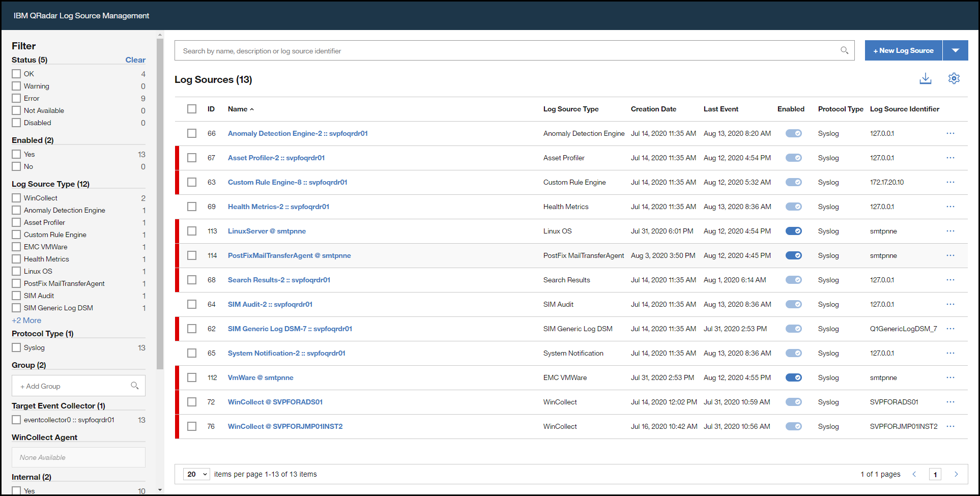The height and width of the screenshot is (496, 980).
Task: Select the Asset Profiler-2 row checkbox
Action: coord(192,158)
